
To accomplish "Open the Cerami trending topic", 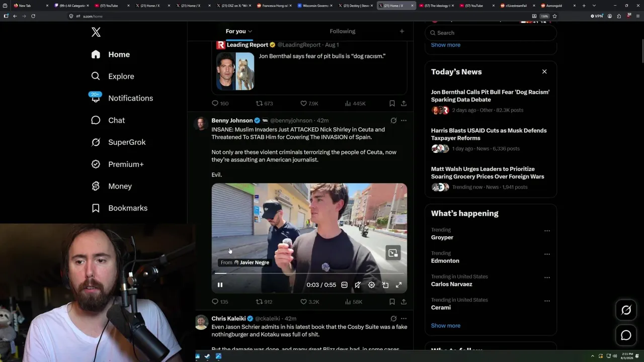I will click(441, 308).
